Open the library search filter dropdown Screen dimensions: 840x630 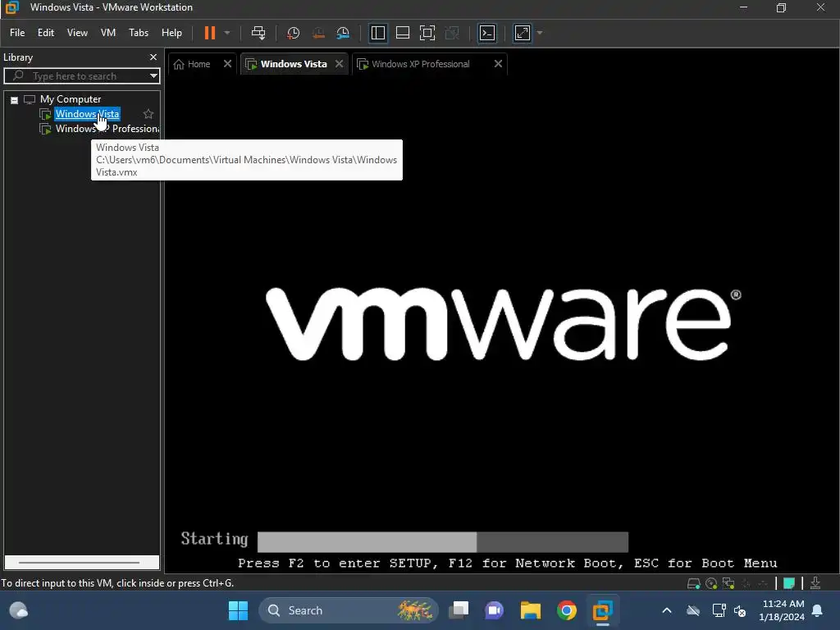(153, 76)
